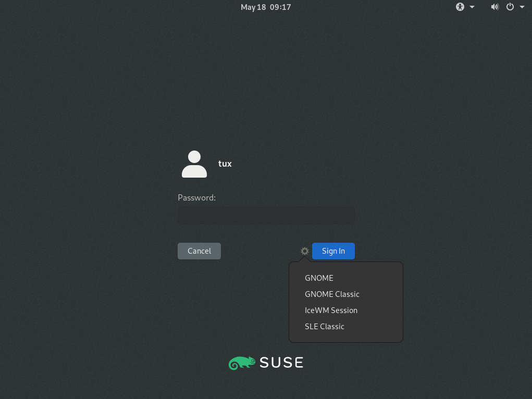The width and height of the screenshot is (532, 399).
Task: Click the volume speaker icon
Action: [x=494, y=7]
